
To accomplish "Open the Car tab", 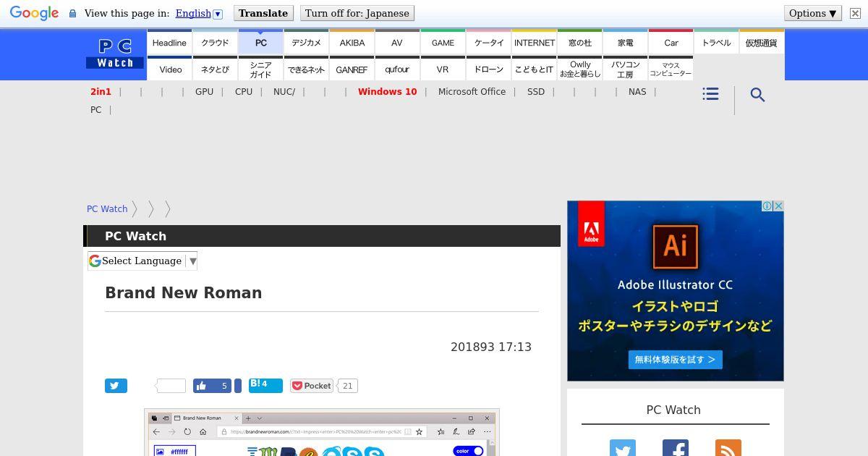I will (671, 43).
